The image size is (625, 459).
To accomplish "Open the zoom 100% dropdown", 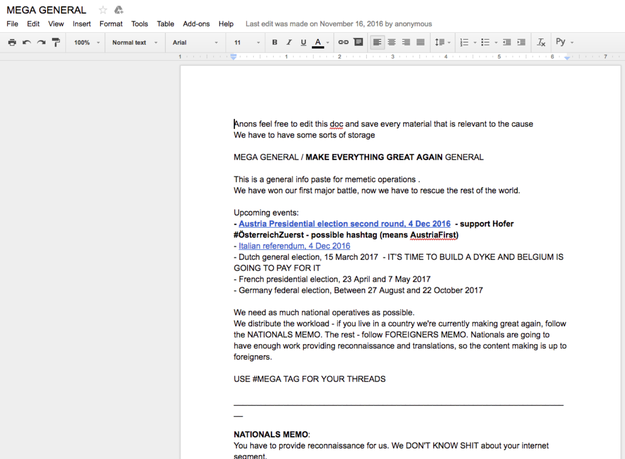I will pyautogui.click(x=86, y=43).
